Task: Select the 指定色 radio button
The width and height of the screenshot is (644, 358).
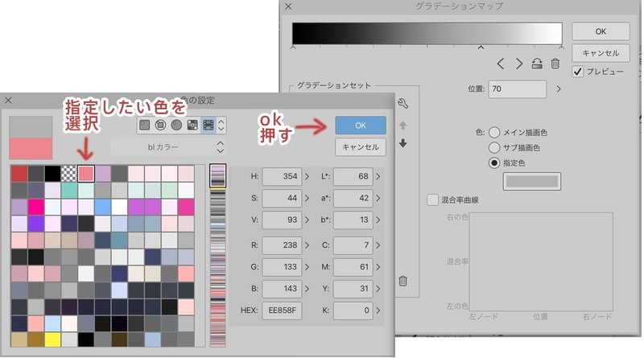Action: [494, 163]
